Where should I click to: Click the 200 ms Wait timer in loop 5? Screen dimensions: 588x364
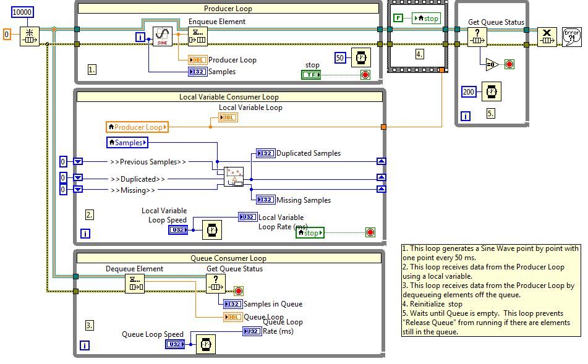point(492,91)
